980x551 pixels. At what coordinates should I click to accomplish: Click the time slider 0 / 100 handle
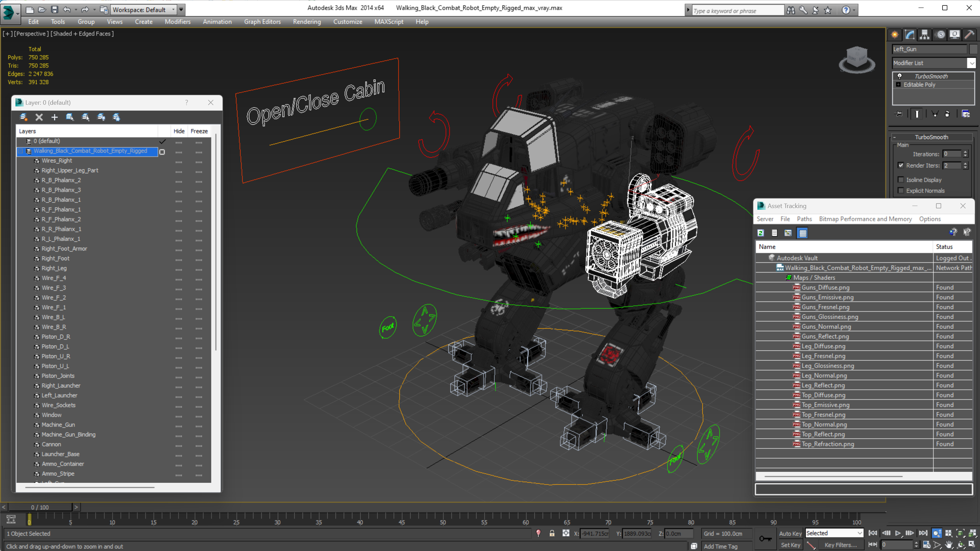[x=40, y=507]
